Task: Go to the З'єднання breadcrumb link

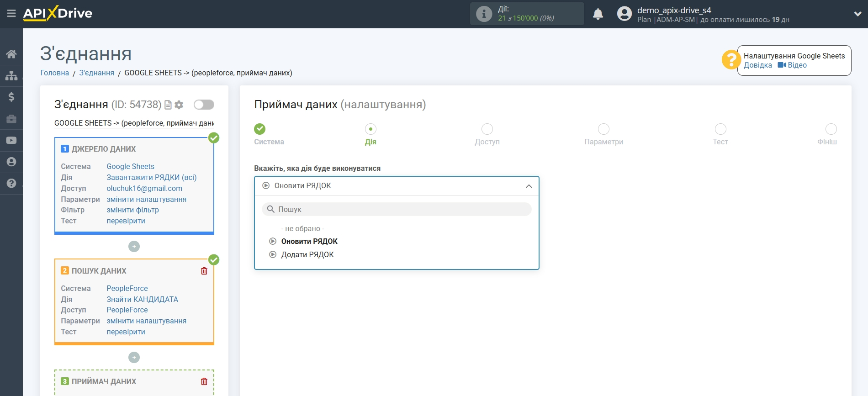Action: click(97, 73)
